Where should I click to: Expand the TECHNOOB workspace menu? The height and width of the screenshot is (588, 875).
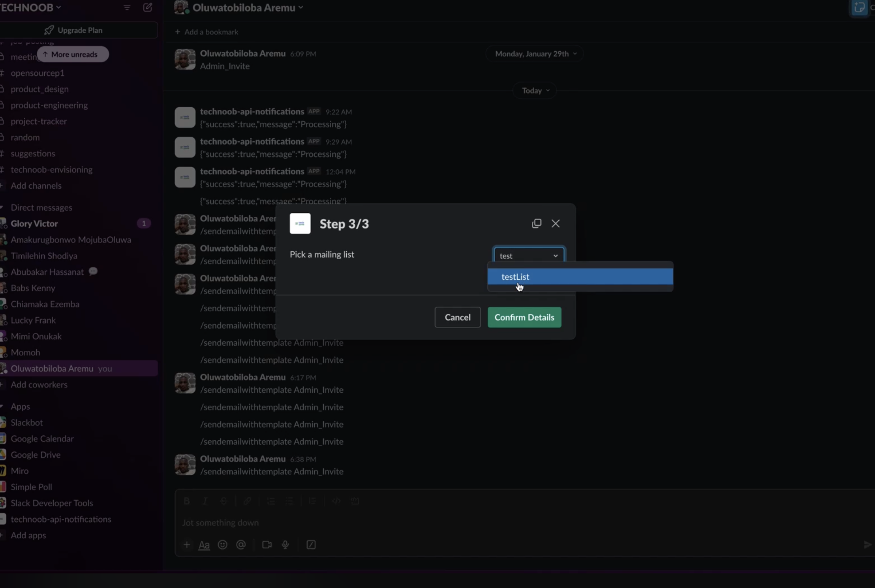(x=32, y=7)
